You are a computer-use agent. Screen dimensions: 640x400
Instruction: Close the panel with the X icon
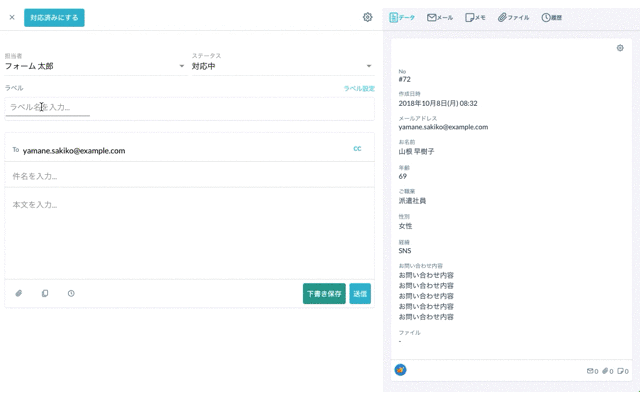click(12, 17)
